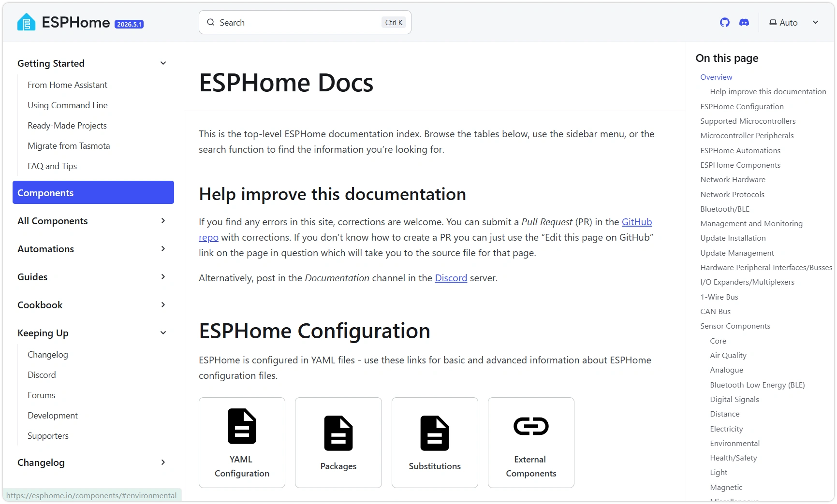
Task: Jump to ESPHome Configuration anchor
Action: [742, 106]
